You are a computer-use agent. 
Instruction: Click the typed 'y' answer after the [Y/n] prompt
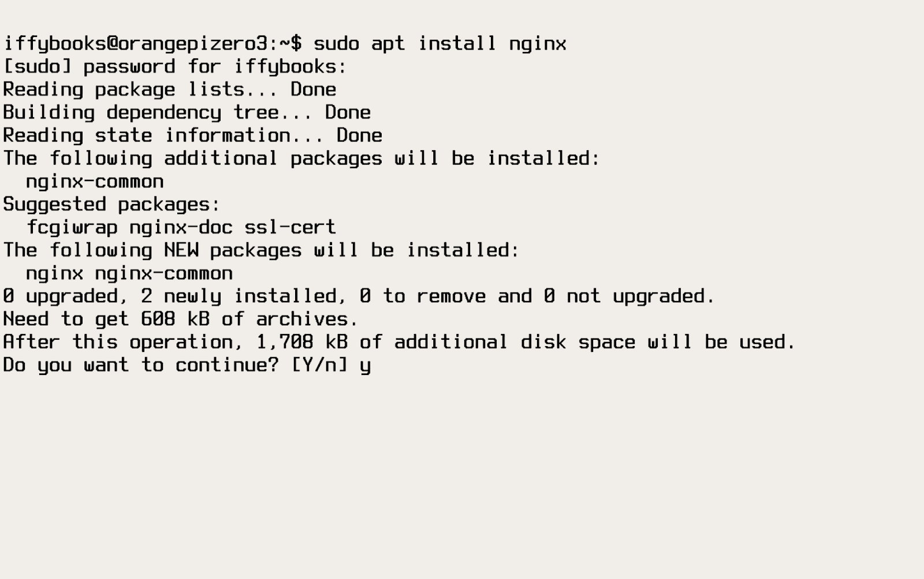[365, 366]
